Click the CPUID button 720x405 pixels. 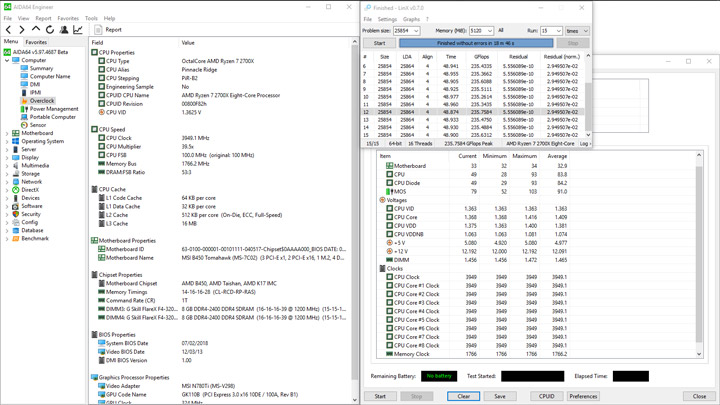546,396
